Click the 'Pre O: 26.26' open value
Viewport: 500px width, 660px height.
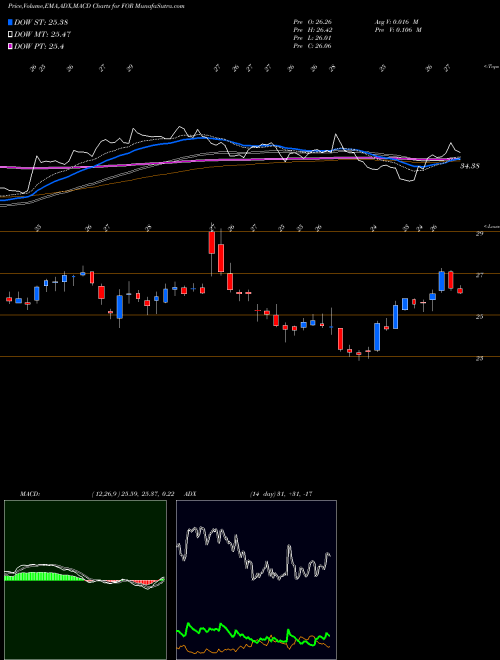point(312,22)
